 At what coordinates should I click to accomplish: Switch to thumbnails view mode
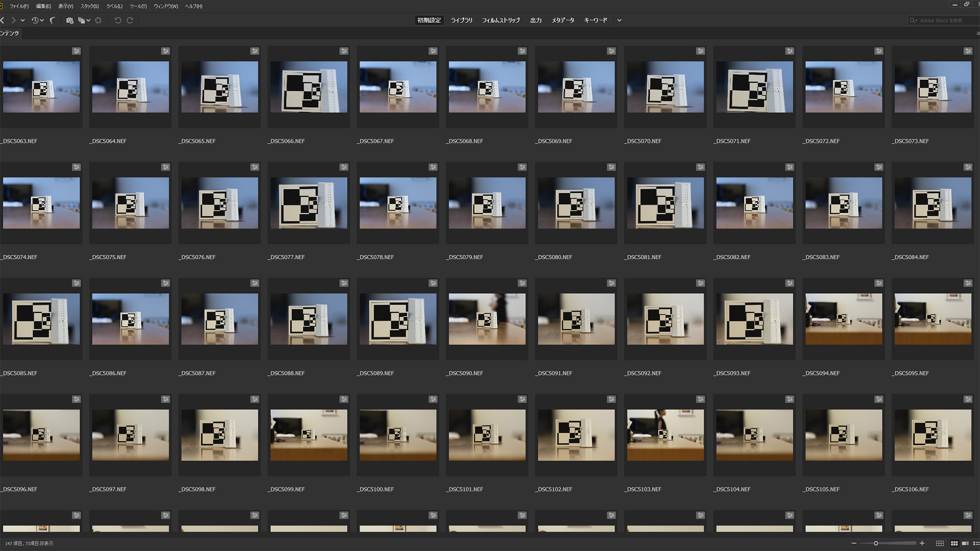[x=954, y=543]
